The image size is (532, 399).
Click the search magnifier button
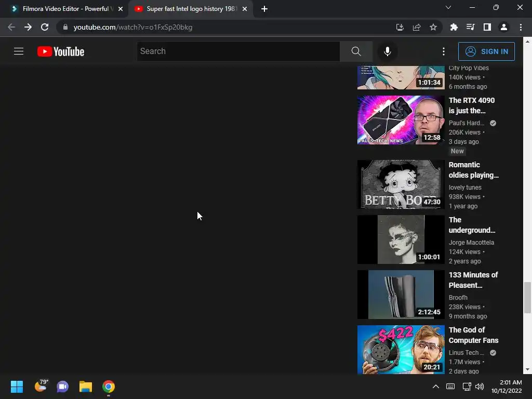point(356,51)
